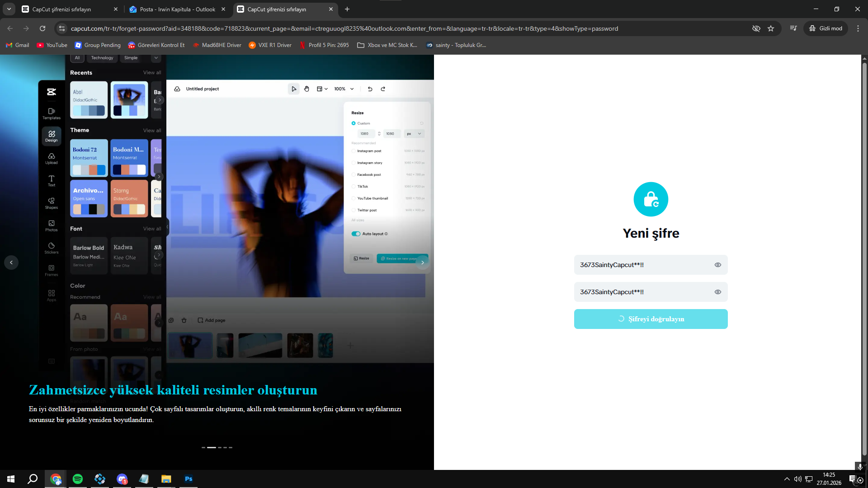This screenshot has width=868, height=488.
Task: Expand the hidden system tray icons
Action: click(787, 479)
